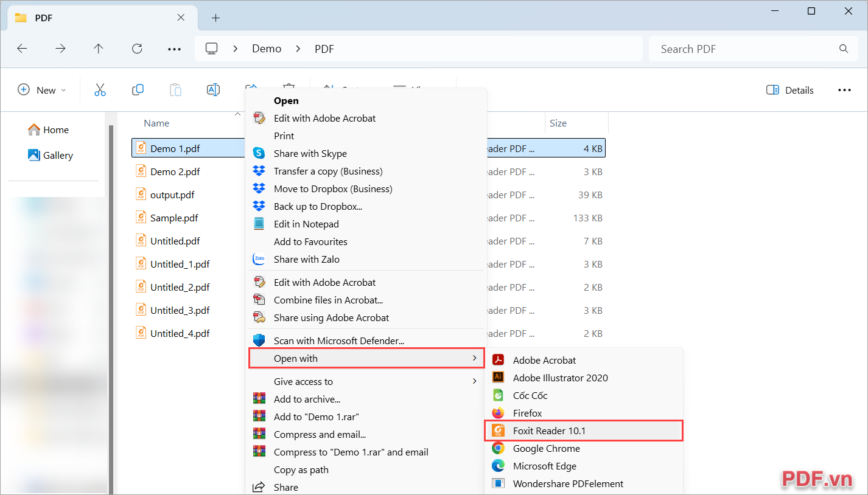This screenshot has width=868, height=495.
Task: Click the search magnifier icon
Action: pos(844,49)
